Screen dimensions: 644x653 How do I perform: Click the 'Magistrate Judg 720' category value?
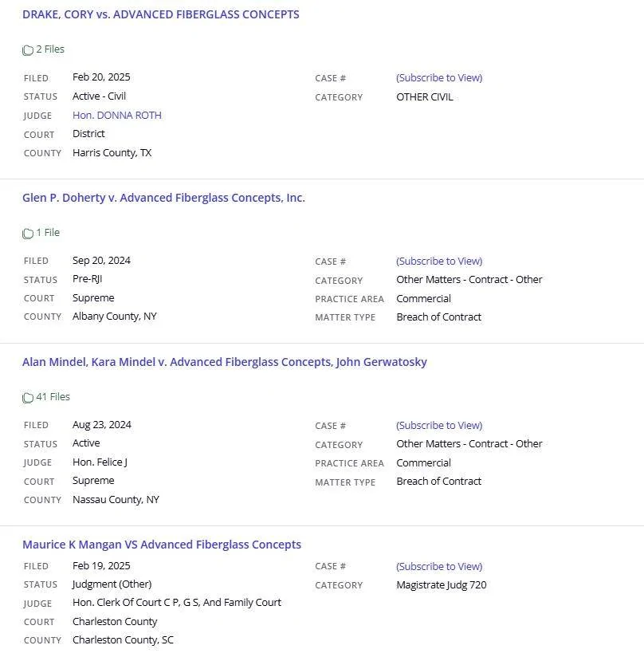(442, 585)
